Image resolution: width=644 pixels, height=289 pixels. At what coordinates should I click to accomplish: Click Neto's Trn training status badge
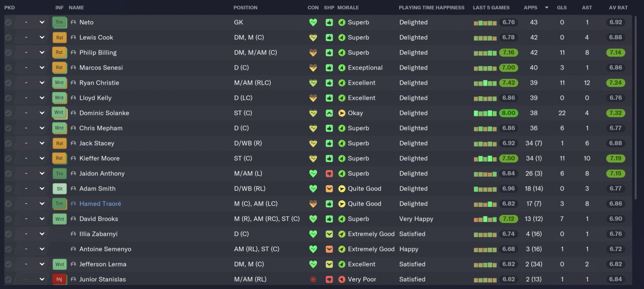(x=59, y=23)
